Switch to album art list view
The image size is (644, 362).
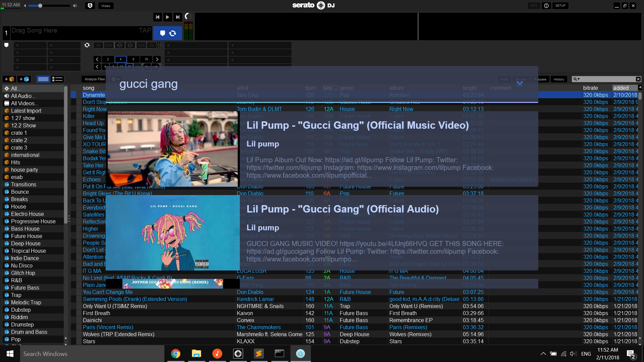tap(57, 79)
